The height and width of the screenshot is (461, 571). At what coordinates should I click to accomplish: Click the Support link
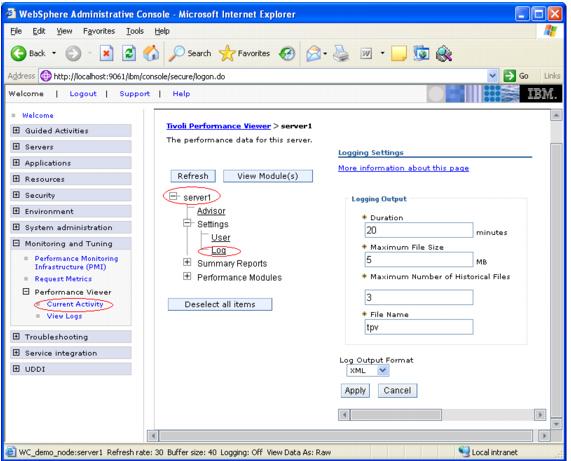(135, 94)
